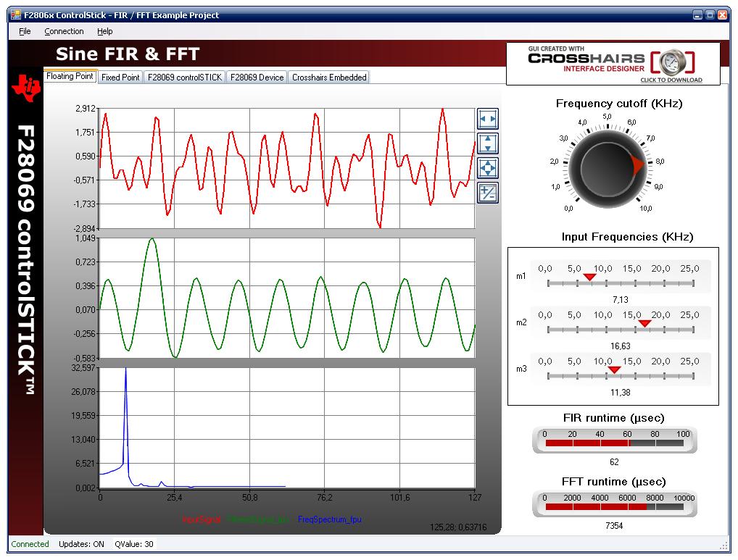The width and height of the screenshot is (738, 560).
Task: Click the 'Connected' status text
Action: (30, 544)
